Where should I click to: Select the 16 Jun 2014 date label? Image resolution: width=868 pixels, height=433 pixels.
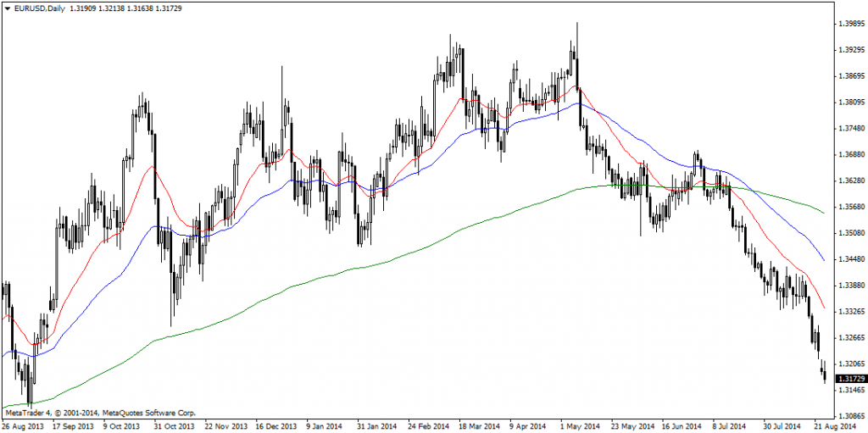click(683, 425)
